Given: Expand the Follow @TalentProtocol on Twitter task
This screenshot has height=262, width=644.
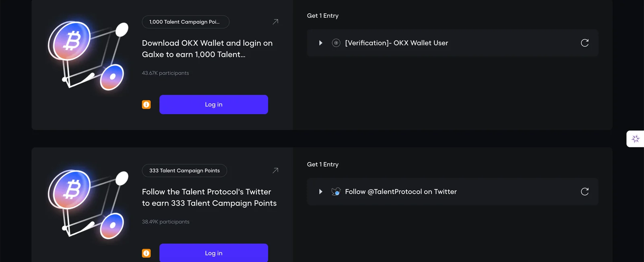Looking at the screenshot, I should coord(321,192).
